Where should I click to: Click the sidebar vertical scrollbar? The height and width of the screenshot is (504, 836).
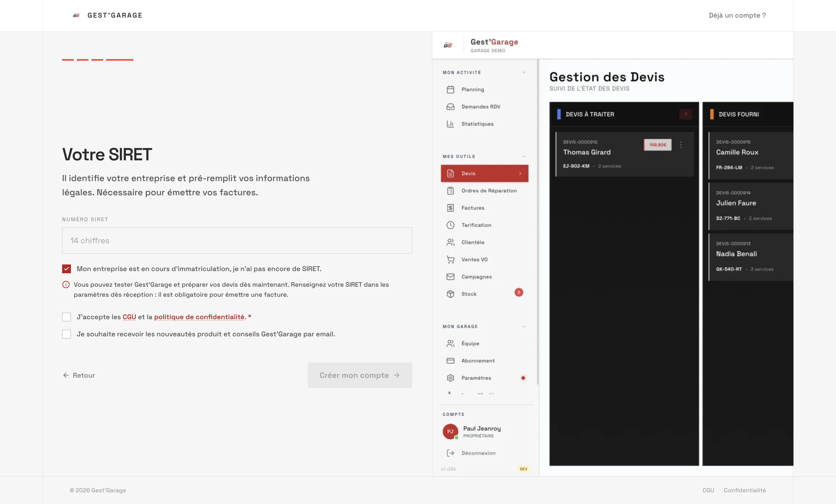(538, 222)
